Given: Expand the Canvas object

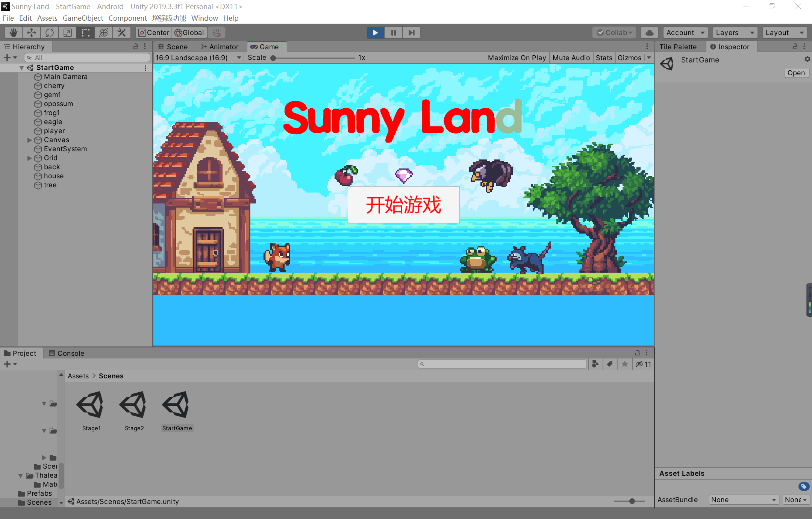Looking at the screenshot, I should pyautogui.click(x=29, y=140).
